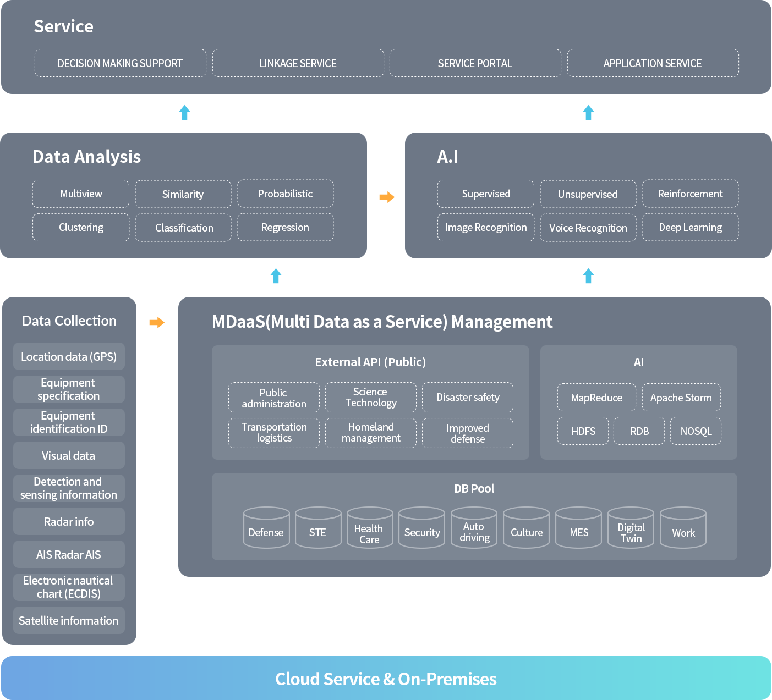Switch to the Data Analysis panel

click(x=86, y=156)
